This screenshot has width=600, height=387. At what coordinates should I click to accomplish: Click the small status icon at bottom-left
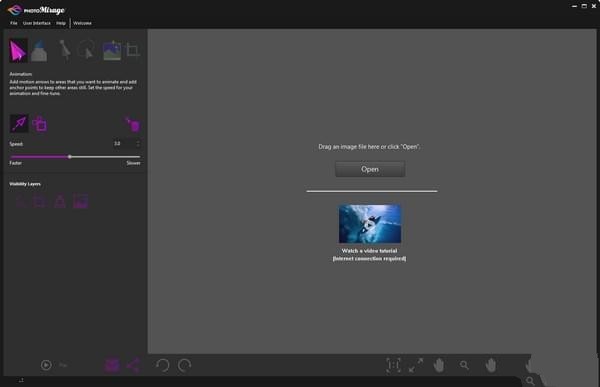point(21,380)
